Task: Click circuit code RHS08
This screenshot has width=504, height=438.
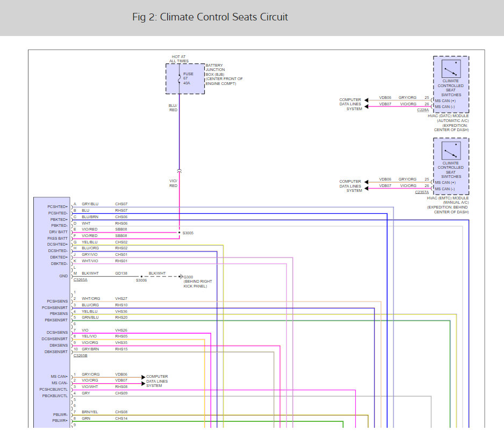Action: click(121, 387)
